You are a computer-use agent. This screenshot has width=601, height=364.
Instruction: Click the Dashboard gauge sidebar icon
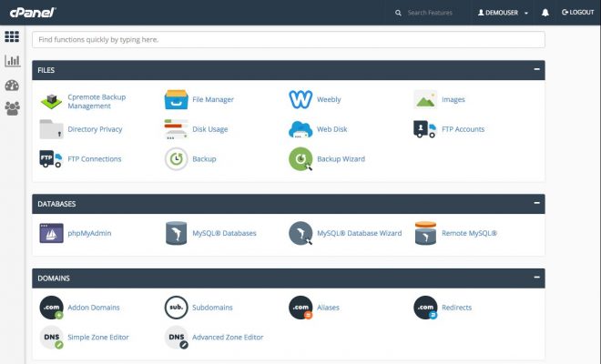click(x=12, y=85)
